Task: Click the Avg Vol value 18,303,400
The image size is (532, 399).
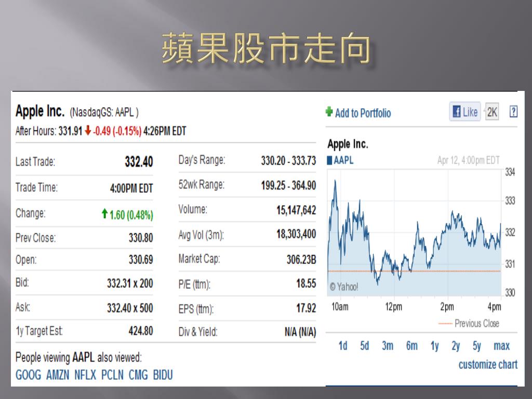Action: 296,234
